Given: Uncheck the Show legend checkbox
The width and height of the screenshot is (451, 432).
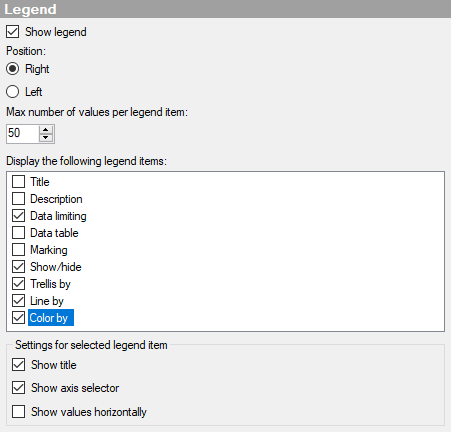Looking at the screenshot, I should tap(12, 32).
